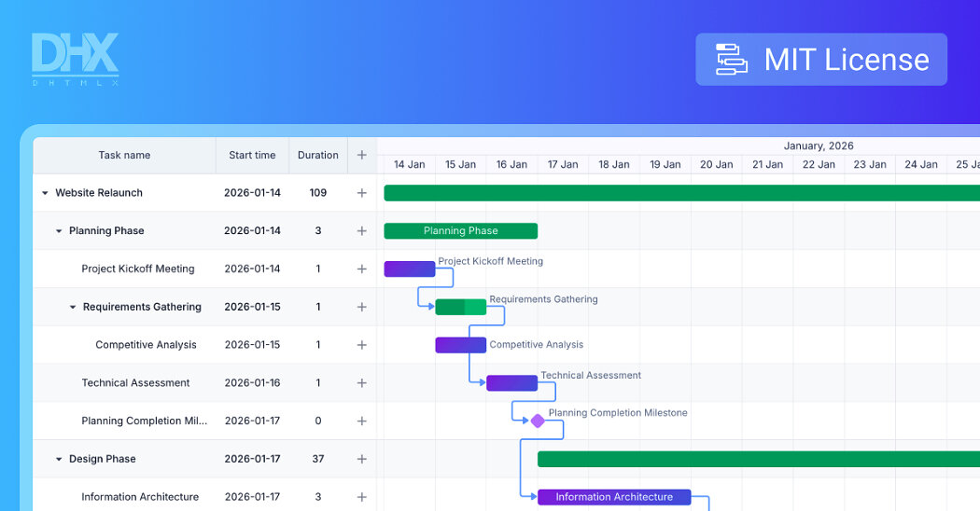Select Project Kickoff Meeting in the grid
Viewport: 980px width, 511px height.
138,269
